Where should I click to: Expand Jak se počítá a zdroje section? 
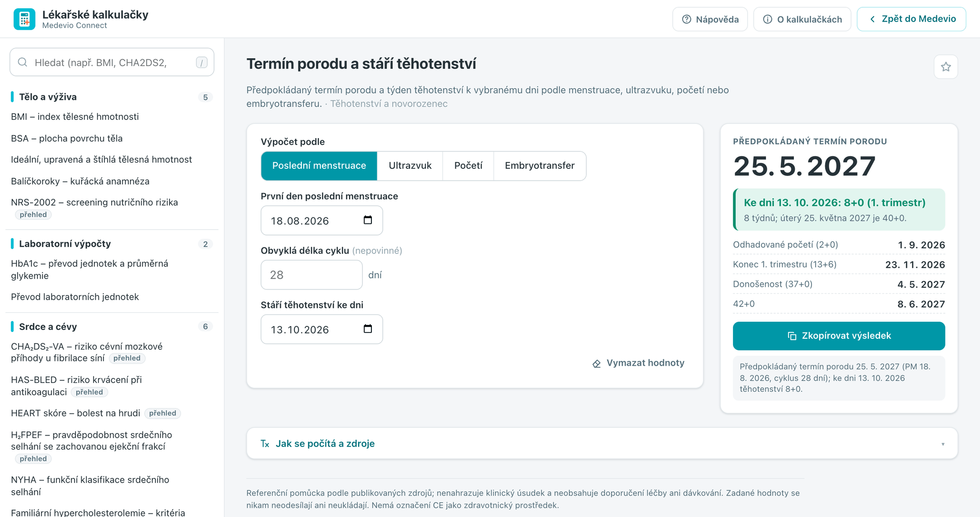[x=602, y=444]
